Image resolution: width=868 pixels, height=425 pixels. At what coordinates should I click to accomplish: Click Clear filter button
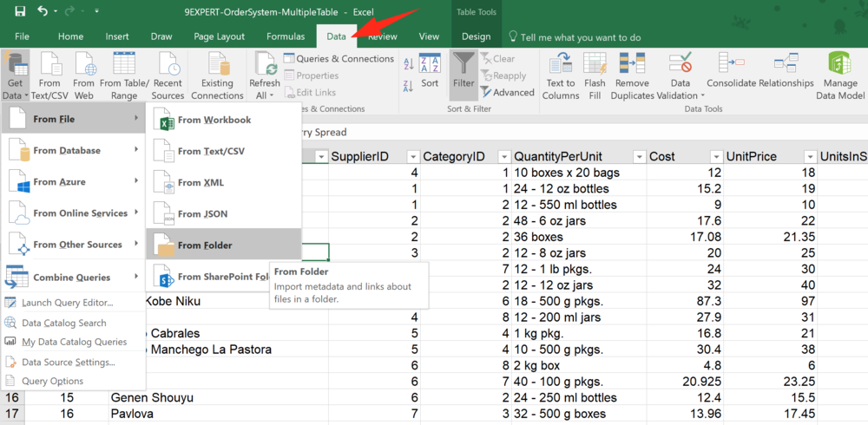497,59
